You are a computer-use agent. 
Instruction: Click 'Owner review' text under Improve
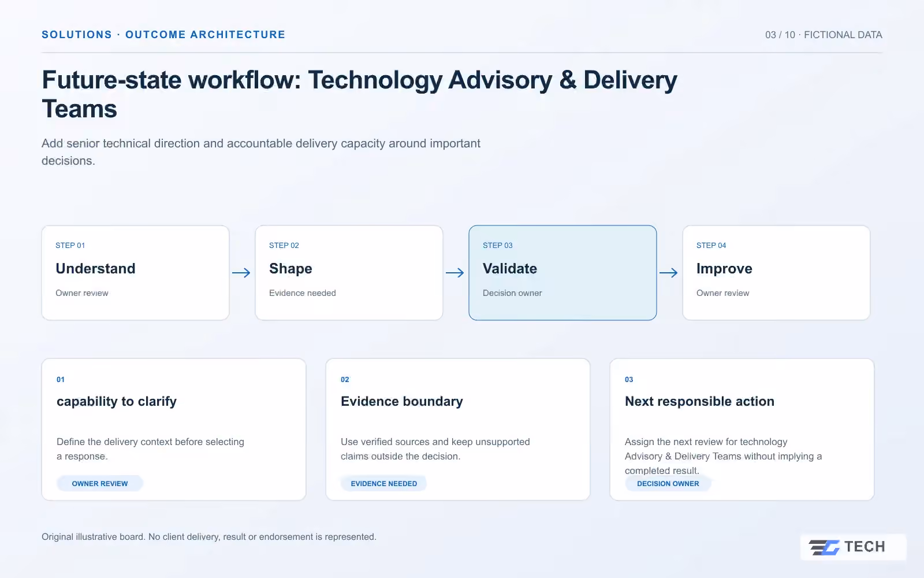click(722, 293)
